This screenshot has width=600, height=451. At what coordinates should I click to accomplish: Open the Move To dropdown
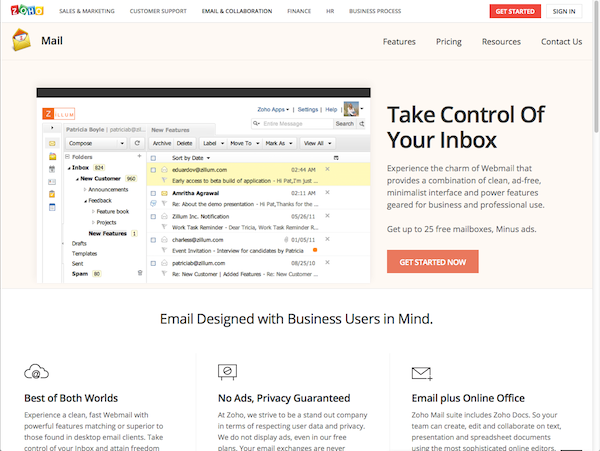[245, 143]
